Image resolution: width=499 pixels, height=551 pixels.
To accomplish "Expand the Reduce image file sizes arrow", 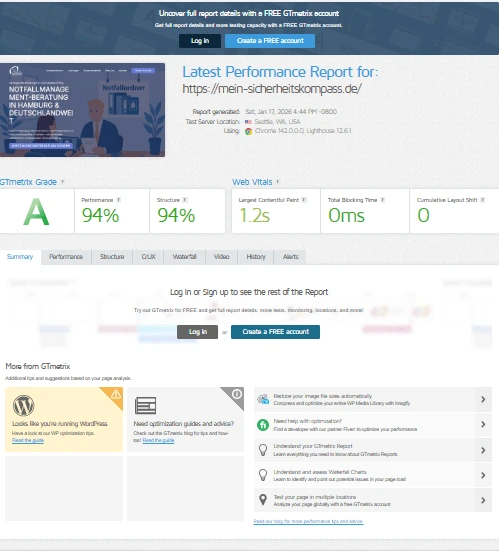I will (x=483, y=399).
